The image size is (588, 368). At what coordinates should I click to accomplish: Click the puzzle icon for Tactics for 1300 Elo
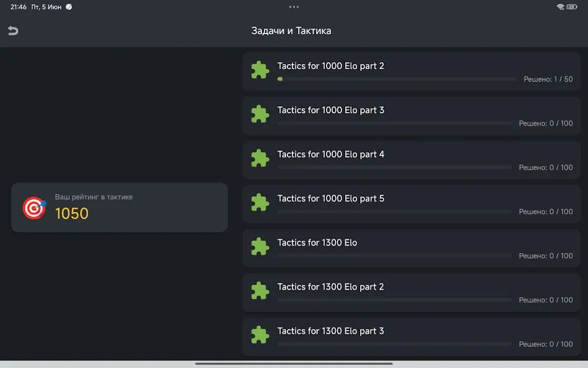point(260,247)
